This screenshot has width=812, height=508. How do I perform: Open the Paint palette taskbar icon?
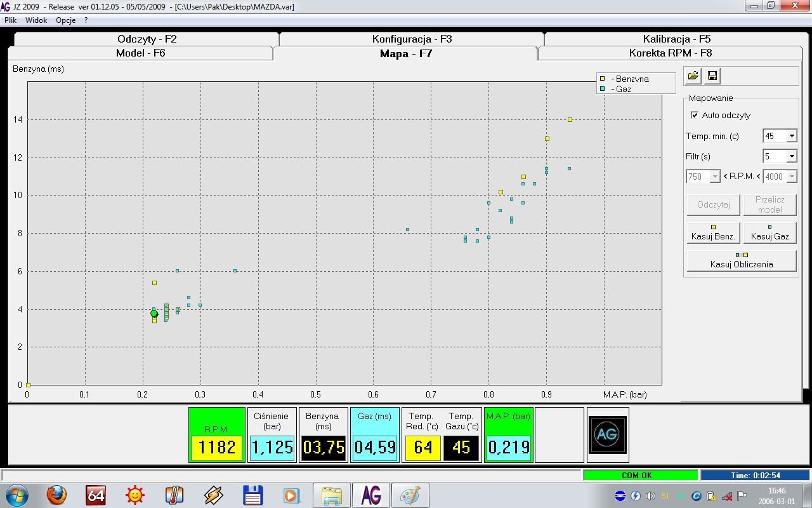(410, 495)
